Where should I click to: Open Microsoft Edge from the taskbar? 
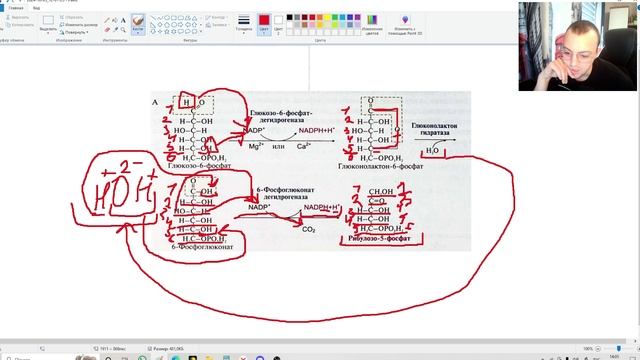(x=176, y=358)
